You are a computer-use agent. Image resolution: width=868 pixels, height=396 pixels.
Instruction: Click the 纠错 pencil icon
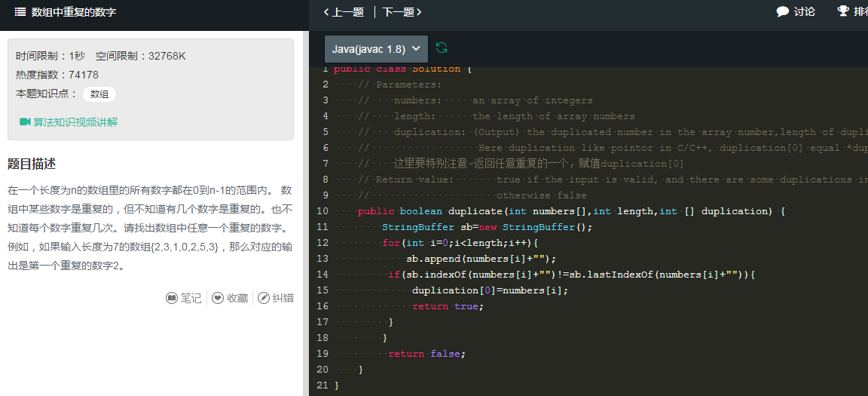pos(264,298)
